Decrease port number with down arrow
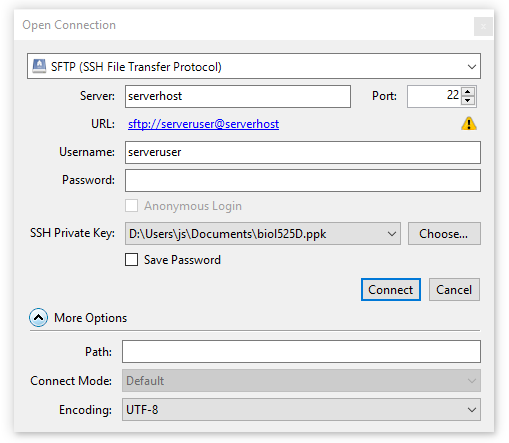Image resolution: width=509 pixels, height=443 pixels. pyautogui.click(x=468, y=100)
